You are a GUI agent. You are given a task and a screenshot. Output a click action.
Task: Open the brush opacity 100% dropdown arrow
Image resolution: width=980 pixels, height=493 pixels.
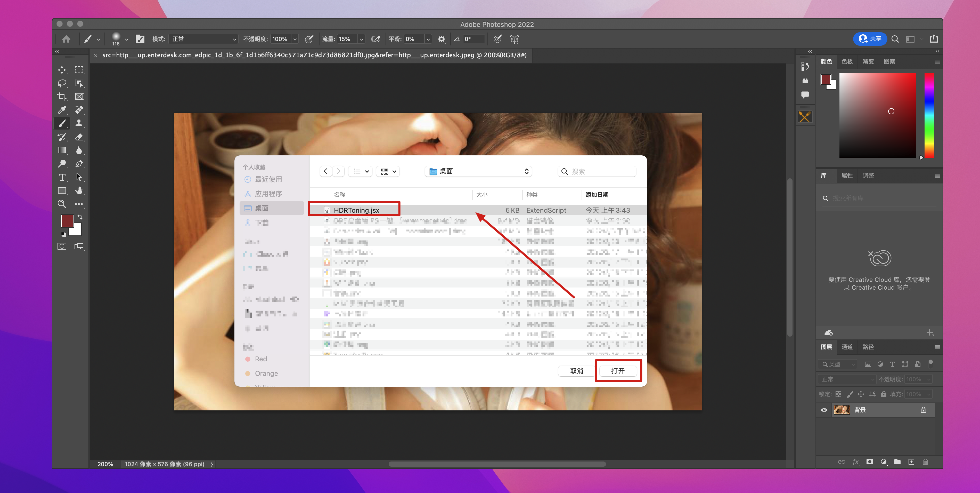(x=295, y=39)
